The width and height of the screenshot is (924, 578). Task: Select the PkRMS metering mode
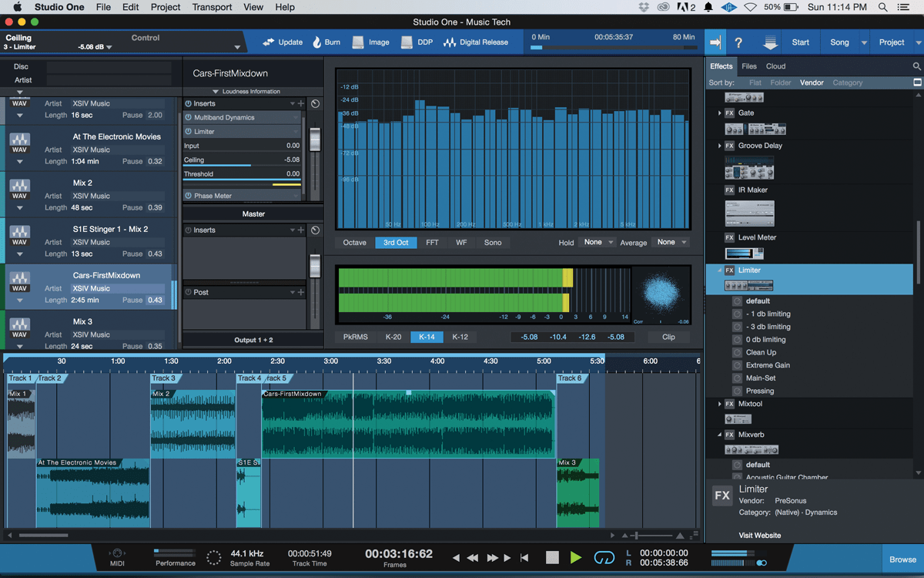click(355, 337)
